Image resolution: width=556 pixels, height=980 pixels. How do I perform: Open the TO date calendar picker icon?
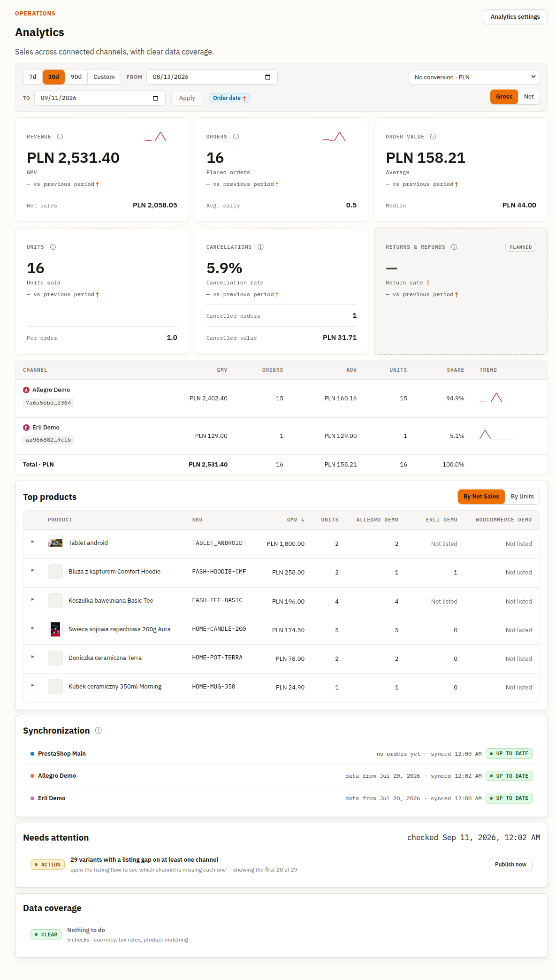pyautogui.click(x=155, y=98)
